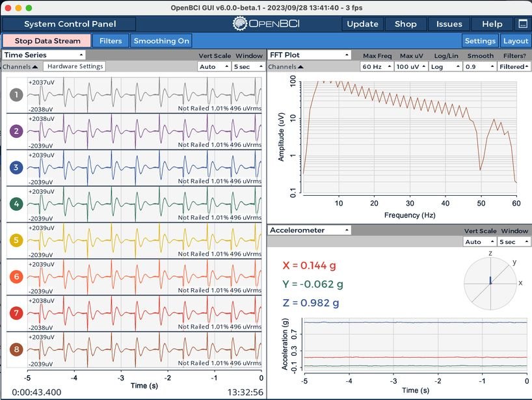Image resolution: width=532 pixels, height=400 pixels.
Task: Toggle channel 1 gray circle button
Action: [16, 95]
